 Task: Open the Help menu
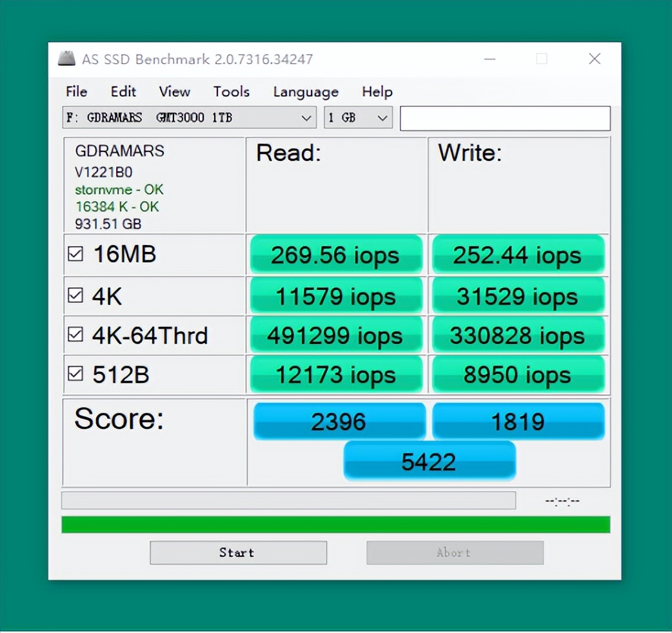[377, 92]
